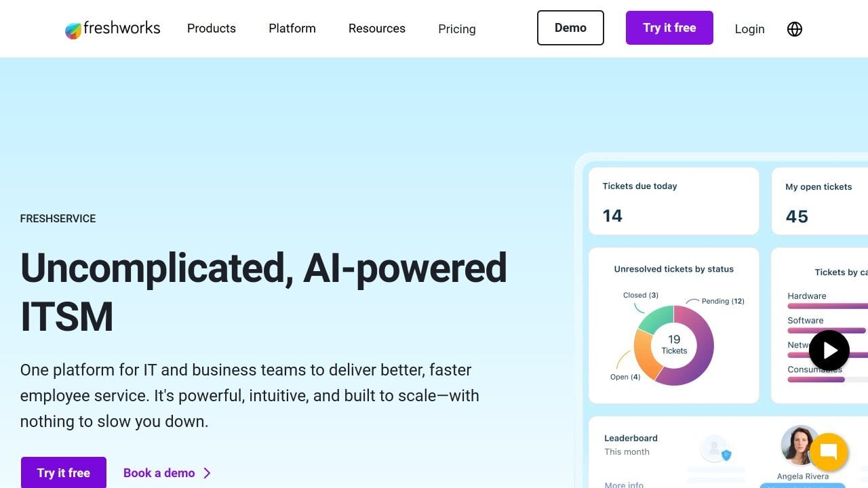Open More info in the Leaderboard widget
The image size is (868, 488).
[624, 485]
